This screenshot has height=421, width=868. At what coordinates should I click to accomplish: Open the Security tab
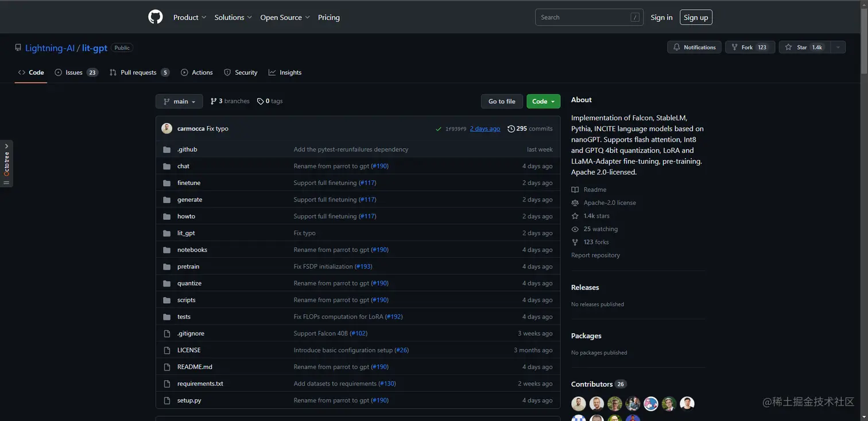[241, 72]
